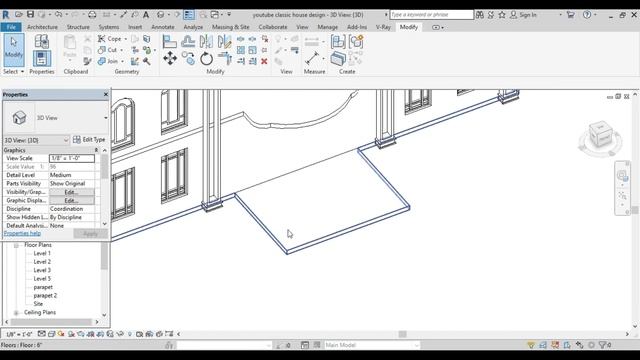Open the Steering Wheels navigation icon
The image size is (640, 360).
coord(622,176)
